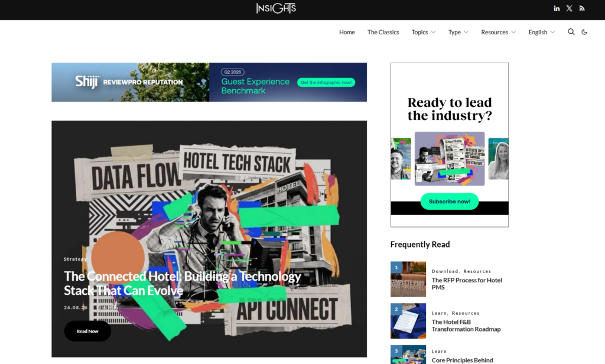605x364 pixels.
Task: Go to the Home menu item
Action: pos(347,32)
